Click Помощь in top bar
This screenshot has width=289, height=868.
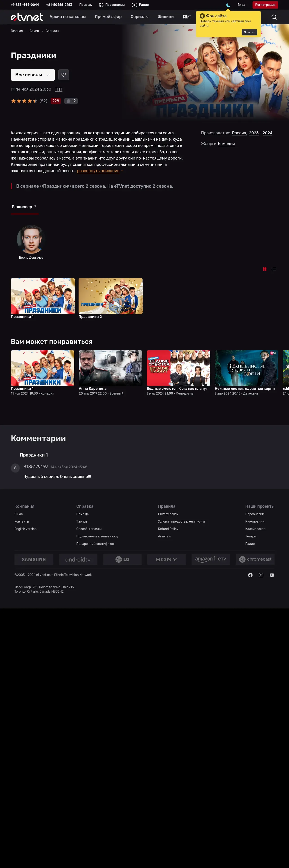tap(86, 5)
